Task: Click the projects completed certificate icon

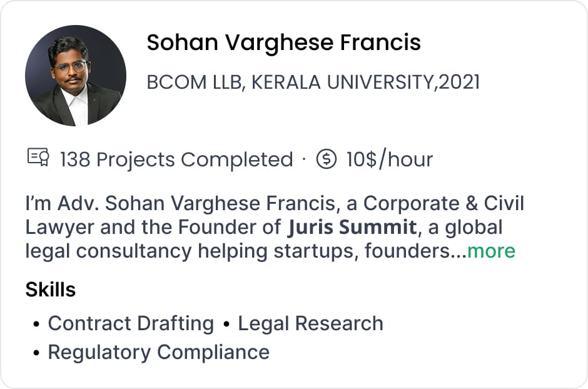Action: tap(38, 158)
